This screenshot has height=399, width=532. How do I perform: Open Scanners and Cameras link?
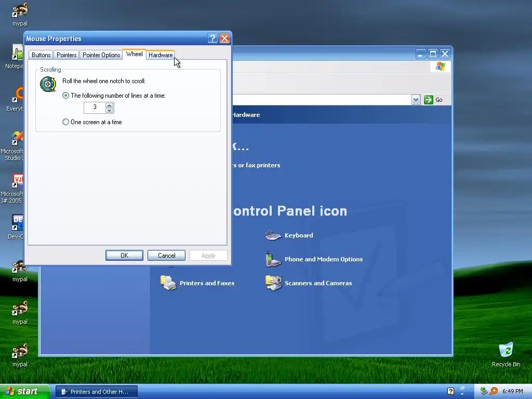click(318, 283)
